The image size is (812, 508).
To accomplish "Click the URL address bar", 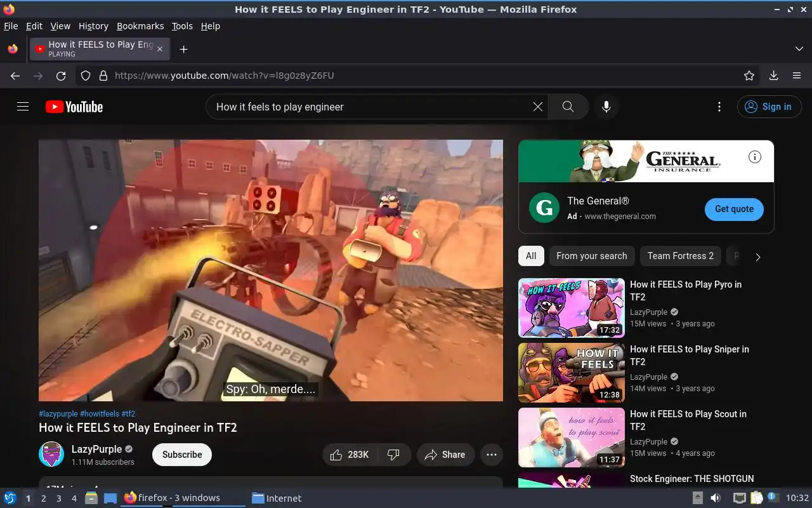I will 419,76.
